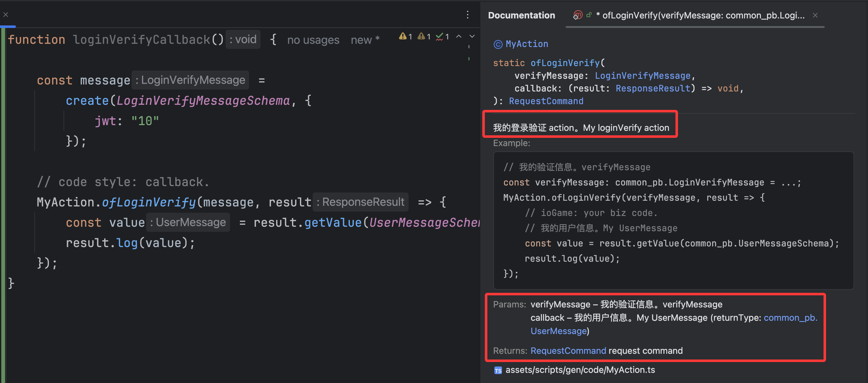
Task: Click the Documentation panel title
Action: (x=521, y=16)
